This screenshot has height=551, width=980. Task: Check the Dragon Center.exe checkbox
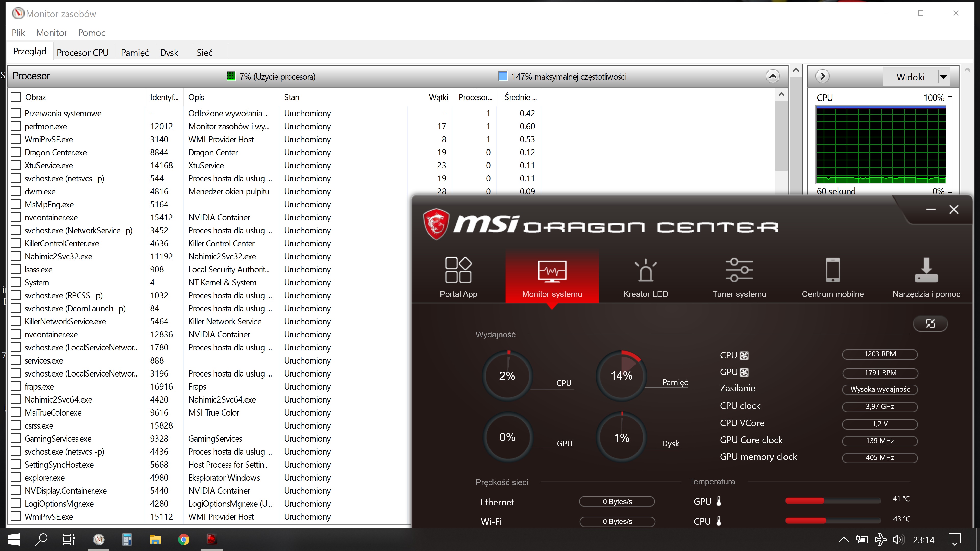click(x=16, y=152)
